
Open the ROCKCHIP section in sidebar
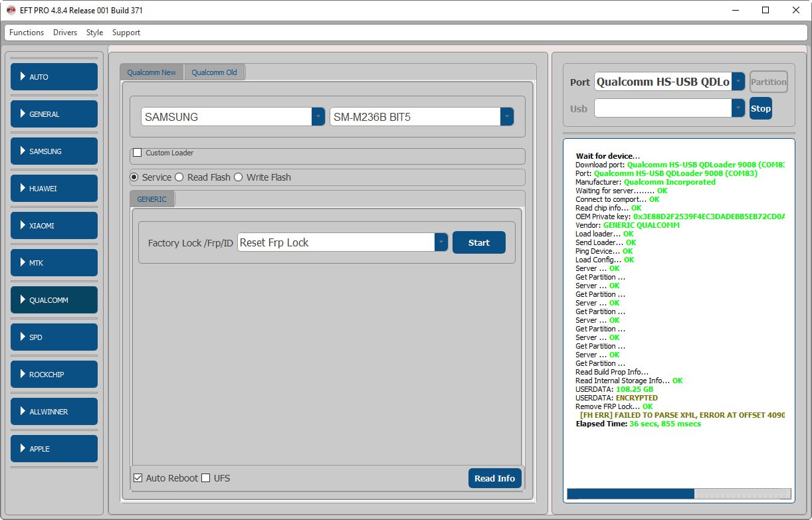(54, 375)
